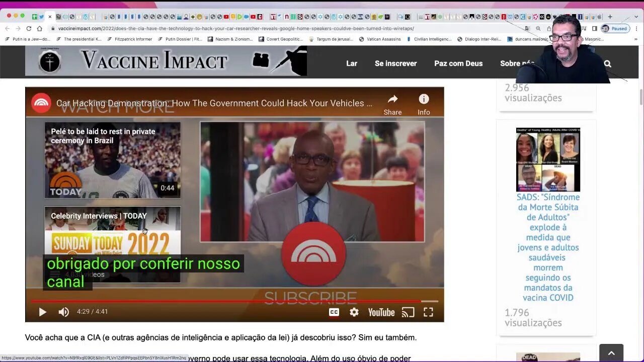Toggle closed captions CC button

[x=334, y=312]
